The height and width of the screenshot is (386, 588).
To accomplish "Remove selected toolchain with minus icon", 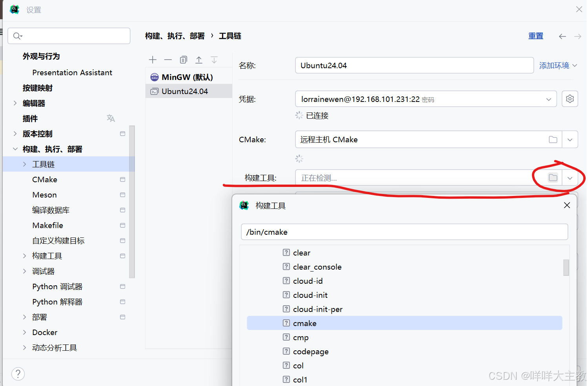I will click(x=168, y=60).
